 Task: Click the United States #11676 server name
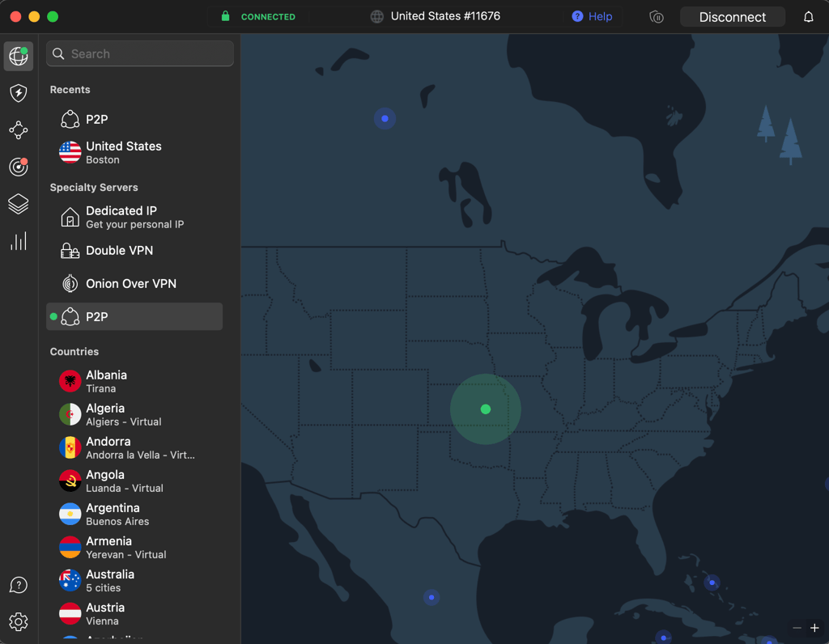pos(445,16)
